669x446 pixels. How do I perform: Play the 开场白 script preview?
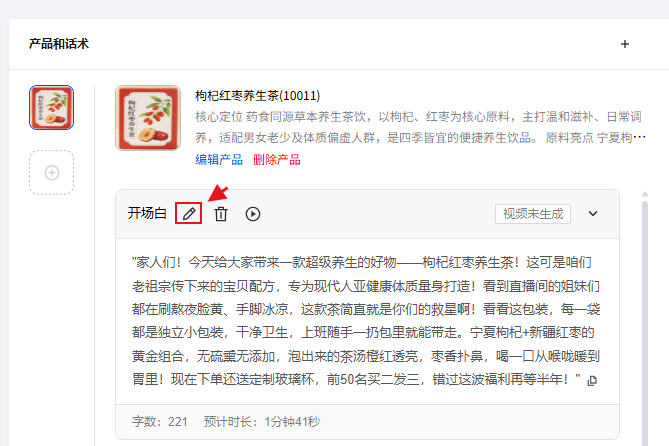253,214
